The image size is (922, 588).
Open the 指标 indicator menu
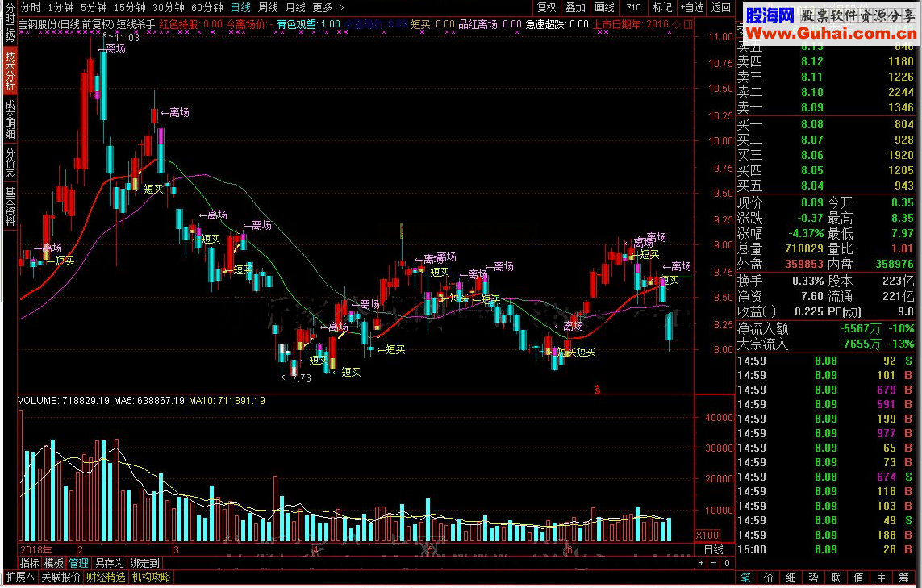click(x=29, y=563)
